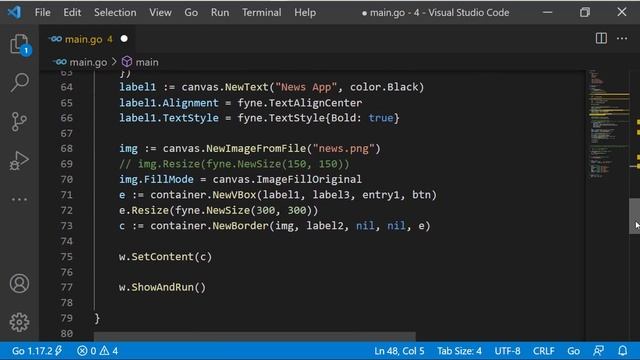Viewport: 640px width, 360px height.
Task: Open the Edit menu
Action: pyautogui.click(x=72, y=12)
